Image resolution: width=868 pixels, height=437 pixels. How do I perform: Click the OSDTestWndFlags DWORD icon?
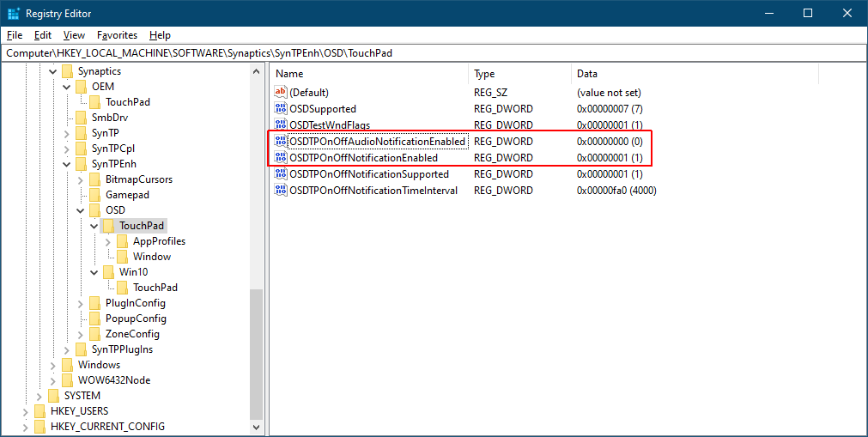tap(281, 125)
